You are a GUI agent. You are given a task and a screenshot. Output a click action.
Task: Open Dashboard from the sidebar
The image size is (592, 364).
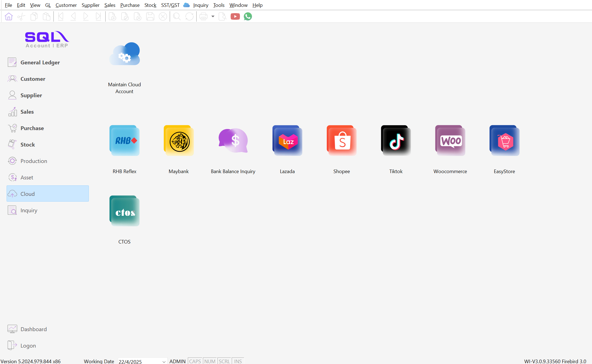[x=33, y=329]
